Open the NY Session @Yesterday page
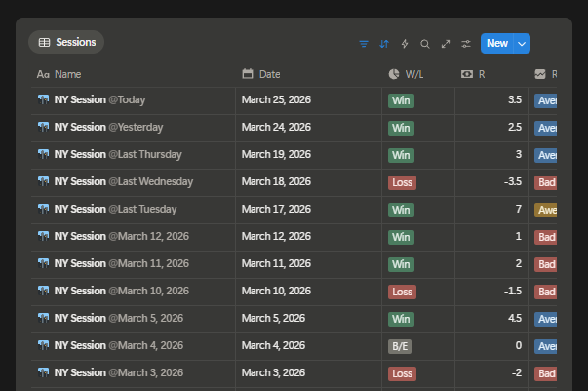The width and height of the screenshot is (588, 391). pyautogui.click(x=109, y=127)
